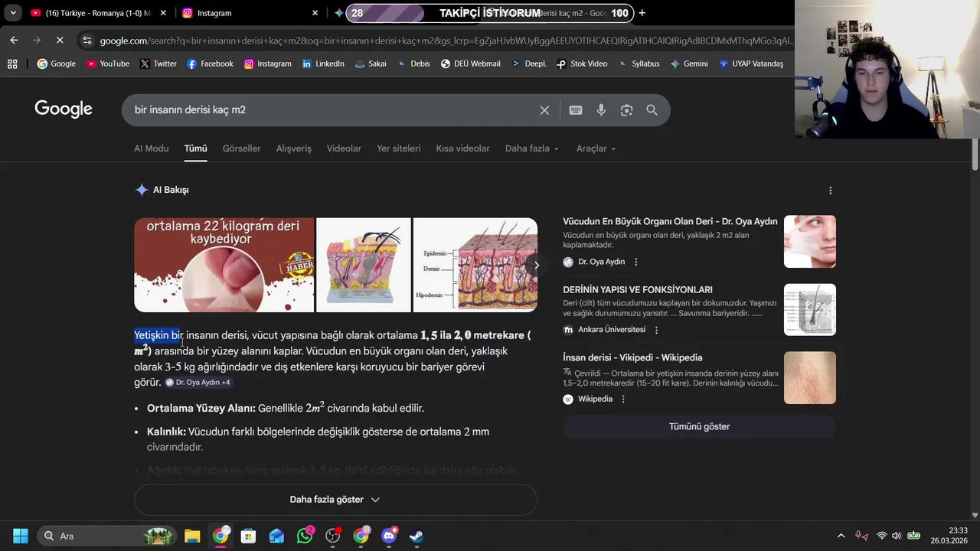The width and height of the screenshot is (980, 551).
Task: Switch to the AI Modu tab
Action: click(x=152, y=148)
